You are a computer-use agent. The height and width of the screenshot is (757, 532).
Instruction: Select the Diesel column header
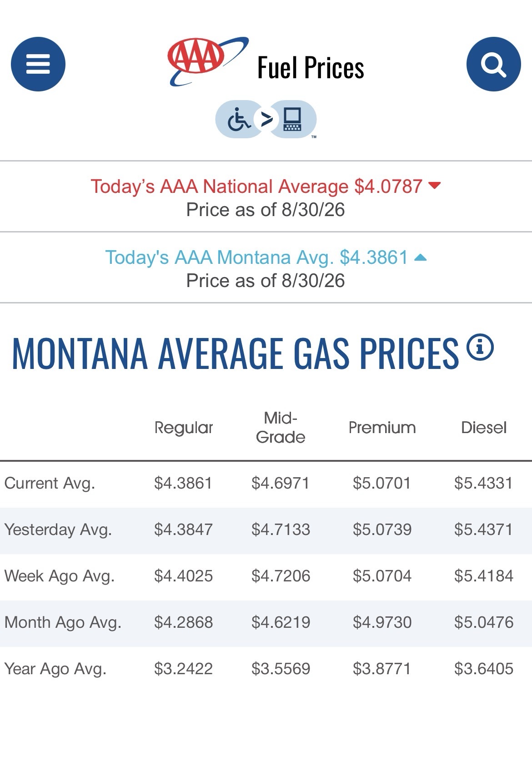click(x=484, y=428)
